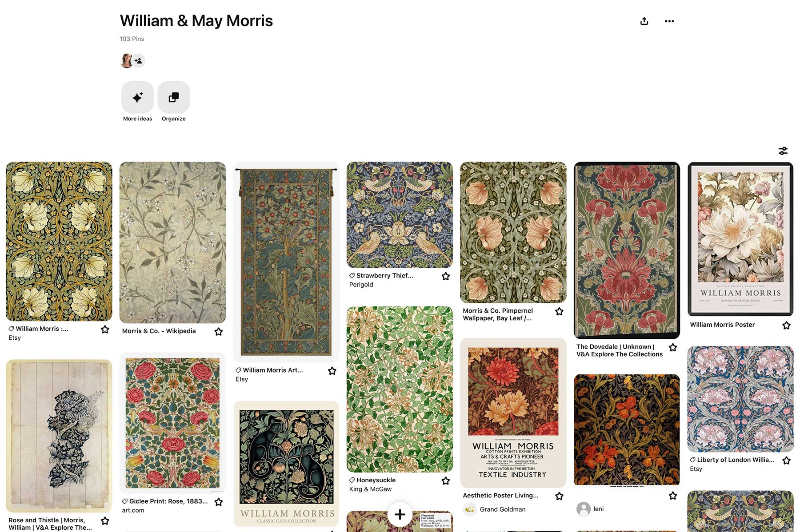The width and height of the screenshot is (800, 532).
Task: Click the Organize pins button
Action: pos(173,97)
